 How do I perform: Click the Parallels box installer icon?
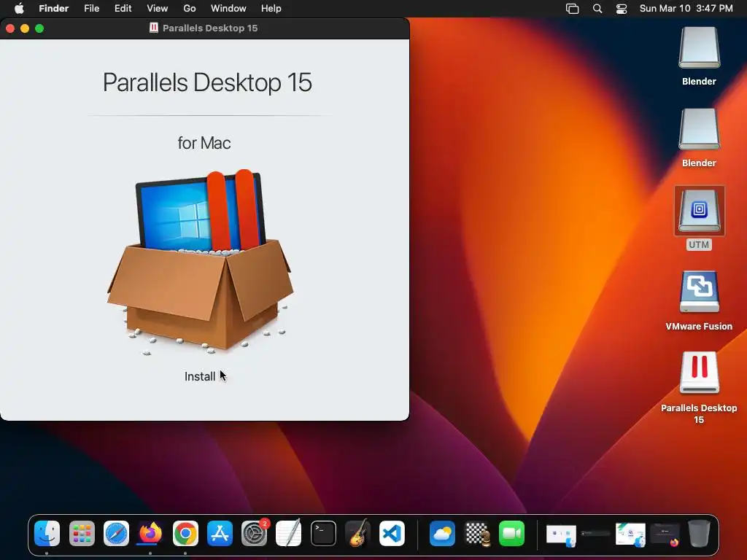(200, 262)
